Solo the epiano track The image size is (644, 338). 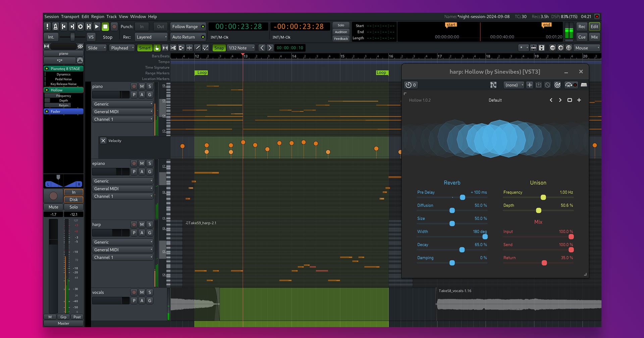pyautogui.click(x=150, y=163)
